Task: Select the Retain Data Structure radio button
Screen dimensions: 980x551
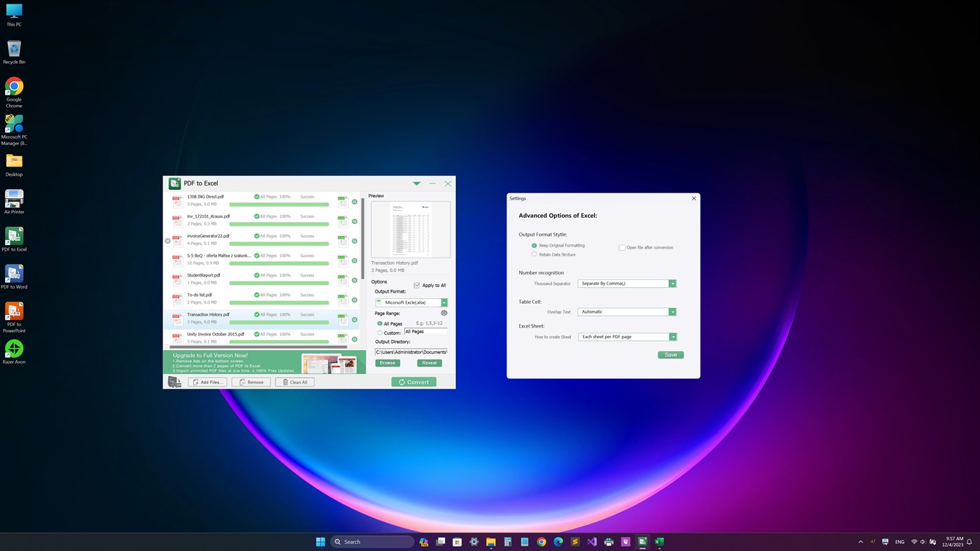Action: click(x=533, y=253)
